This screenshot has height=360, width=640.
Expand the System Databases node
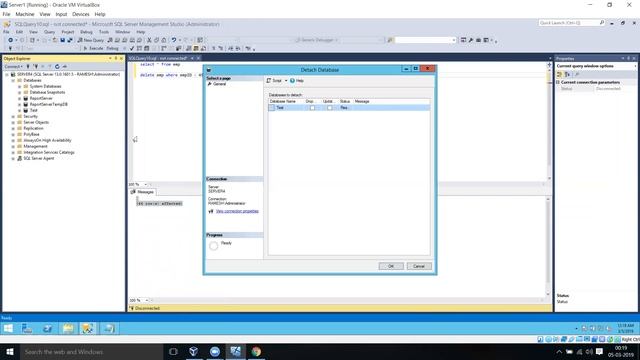pyautogui.click(x=19, y=87)
